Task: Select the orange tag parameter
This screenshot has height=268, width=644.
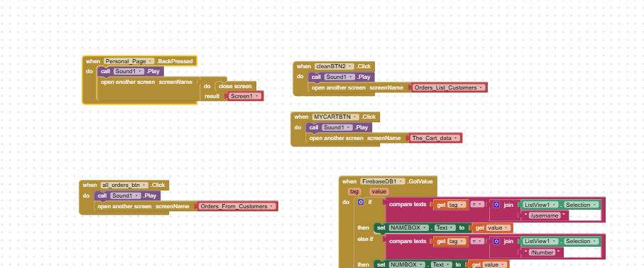Action: point(354,191)
